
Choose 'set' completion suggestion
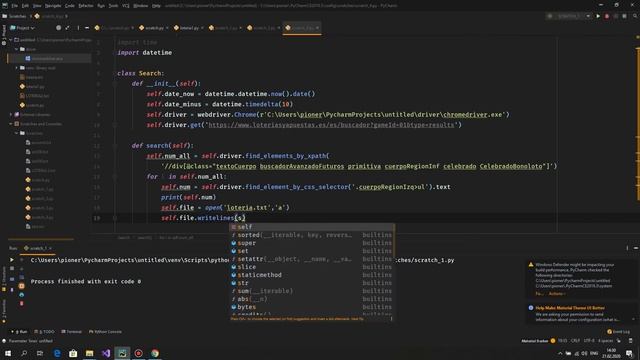pyautogui.click(x=312, y=251)
